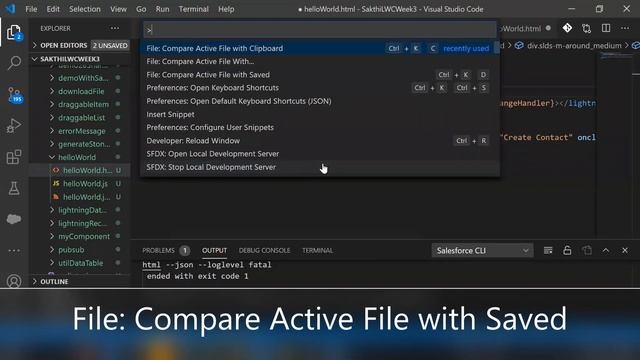This screenshot has width=640, height=360.
Task: Open the Search view icon
Action: click(14, 63)
